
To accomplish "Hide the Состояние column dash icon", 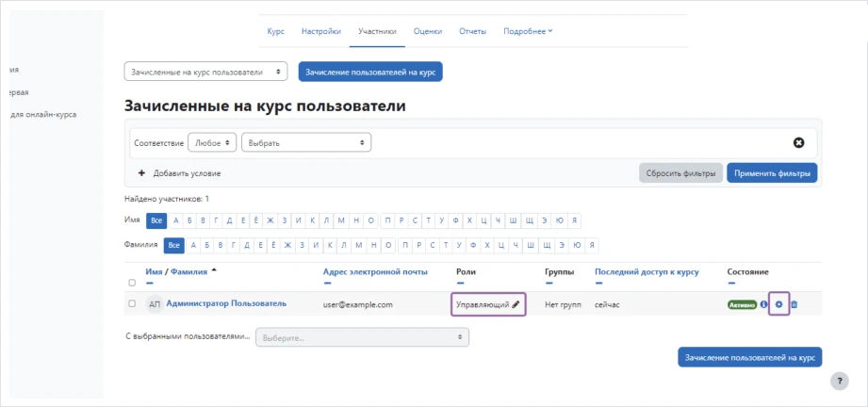I will 731,283.
